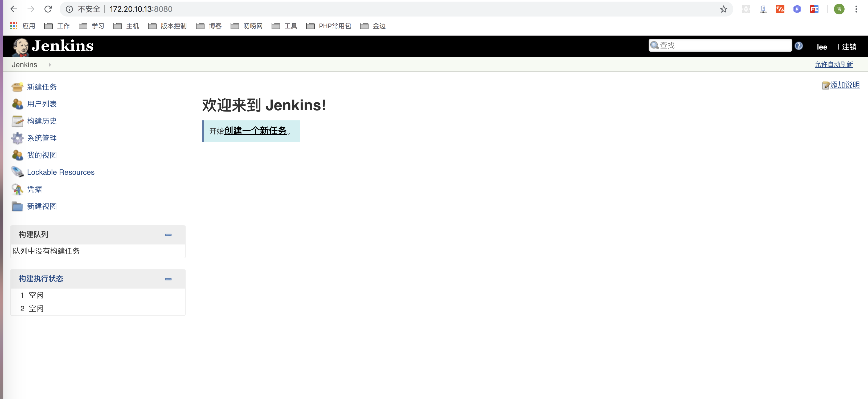
Task: Click the browser address bar URL
Action: pos(141,9)
